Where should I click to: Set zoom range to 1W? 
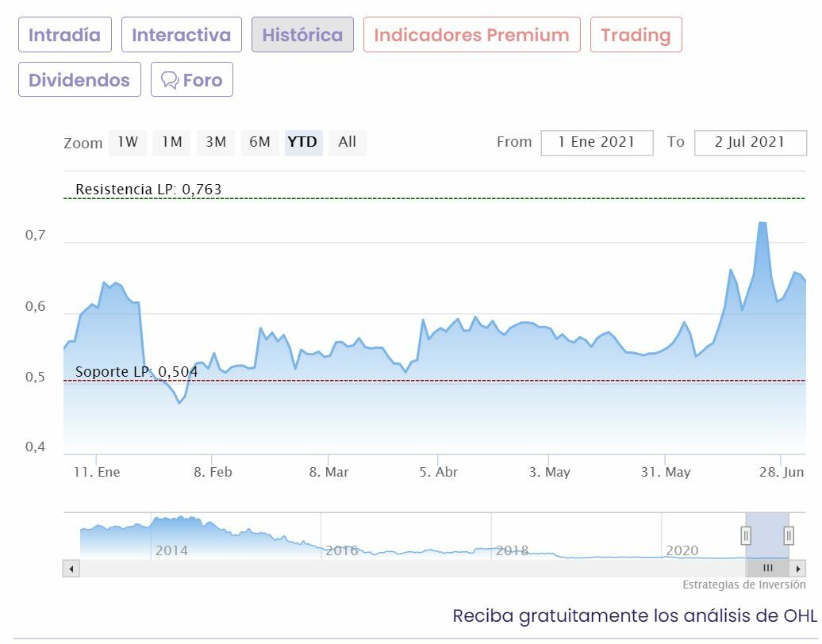coord(128,142)
